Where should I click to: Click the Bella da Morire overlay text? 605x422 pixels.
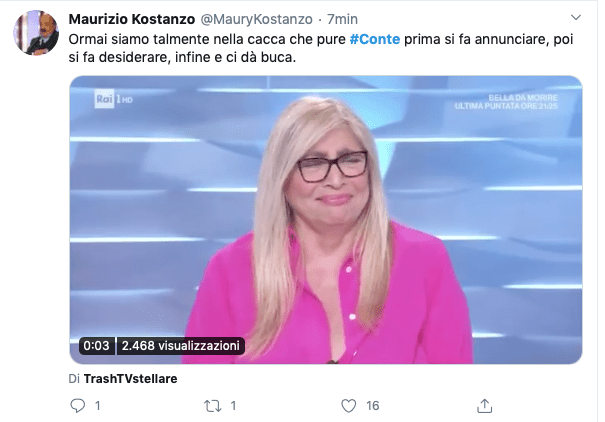pyautogui.click(x=506, y=102)
